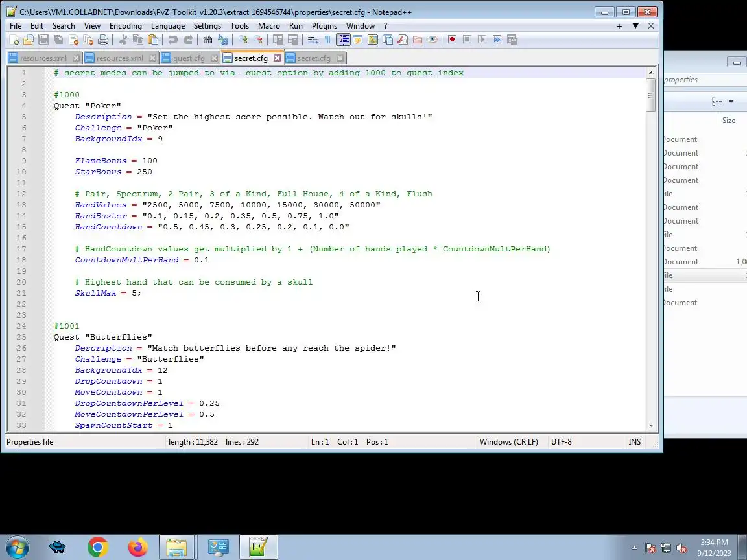This screenshot has width=747, height=560.
Task: Toggle synchronized vertical scrolling
Action: [278, 40]
